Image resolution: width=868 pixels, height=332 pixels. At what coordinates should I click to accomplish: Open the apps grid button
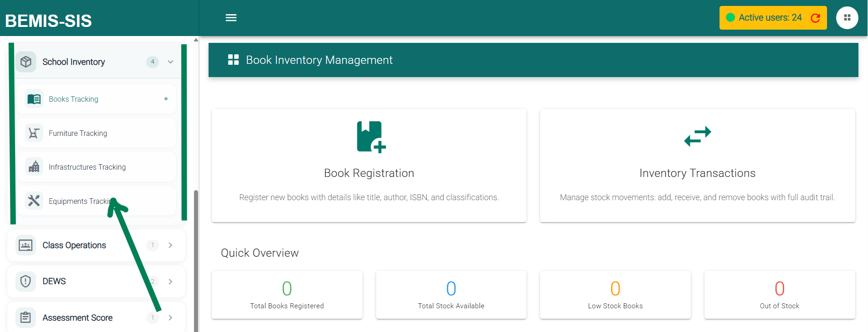point(847,18)
